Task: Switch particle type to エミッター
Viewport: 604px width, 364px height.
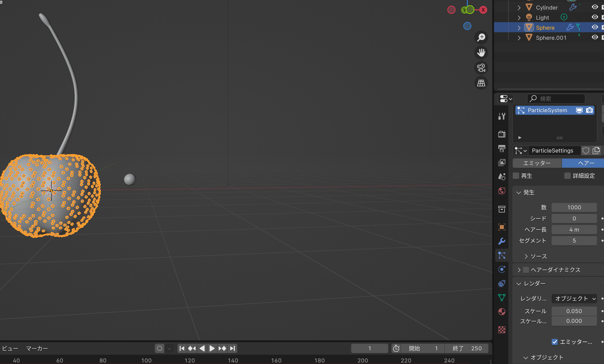Action: point(537,163)
